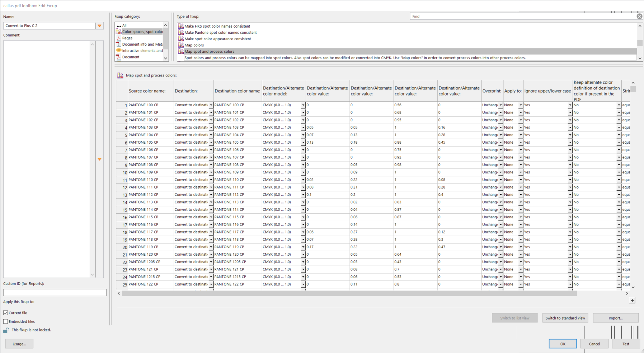Click the icon beside Map spot and process colors heading

[x=120, y=75]
